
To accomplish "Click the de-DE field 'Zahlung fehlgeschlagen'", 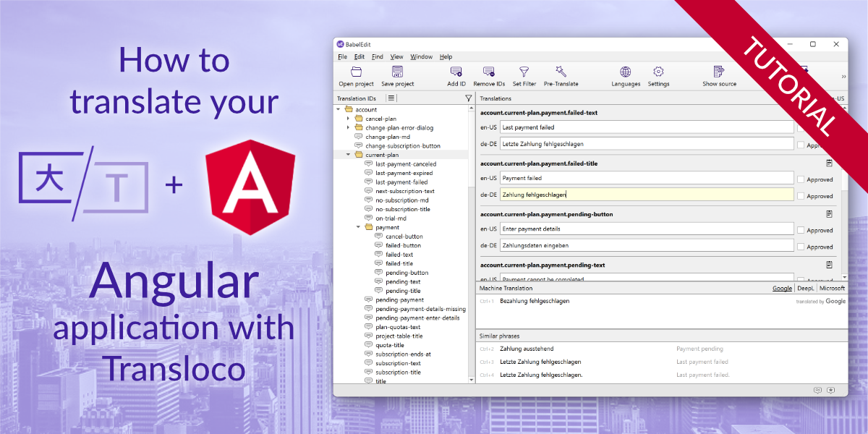I will [x=647, y=194].
